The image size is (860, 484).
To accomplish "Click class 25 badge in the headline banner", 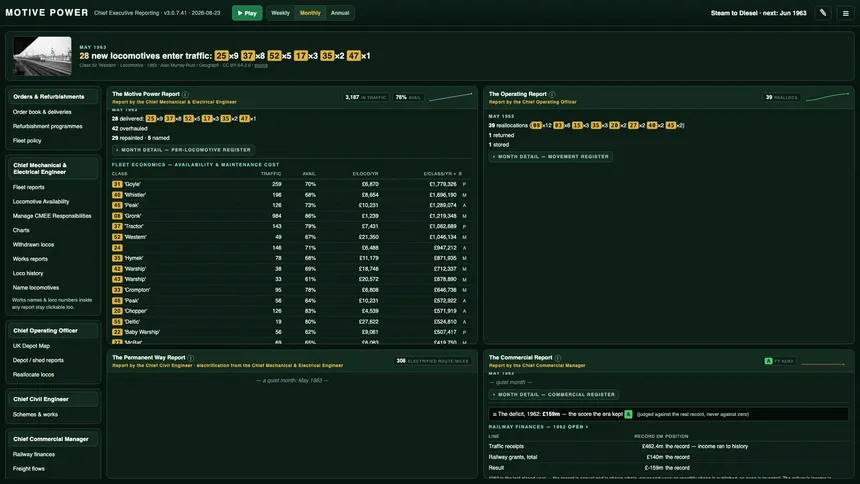I will click(x=222, y=55).
